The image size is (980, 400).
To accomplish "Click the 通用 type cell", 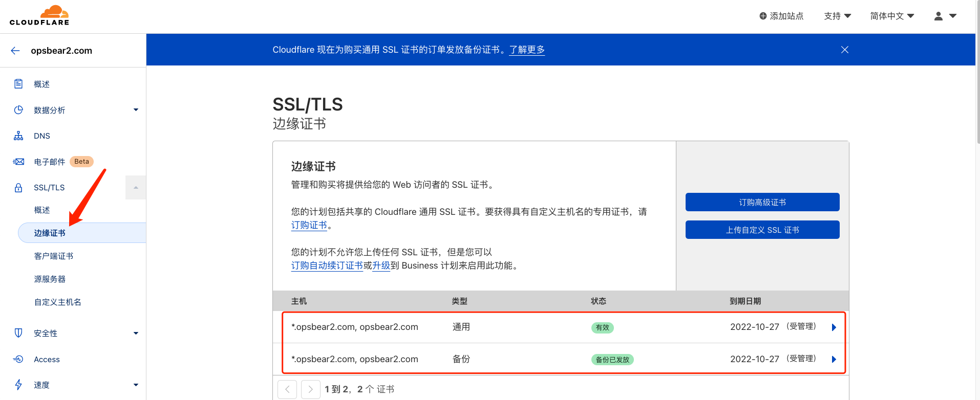I will click(461, 327).
